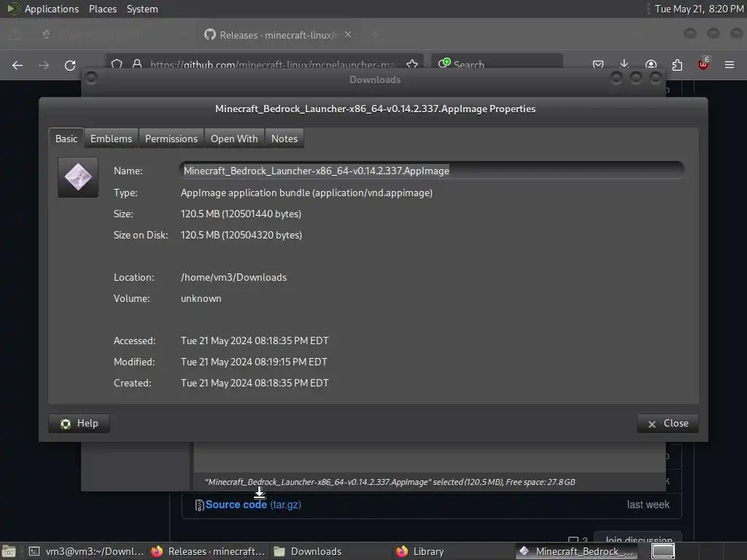Open Help for the Properties dialog
Screen dimensions: 747x560
pos(79,424)
